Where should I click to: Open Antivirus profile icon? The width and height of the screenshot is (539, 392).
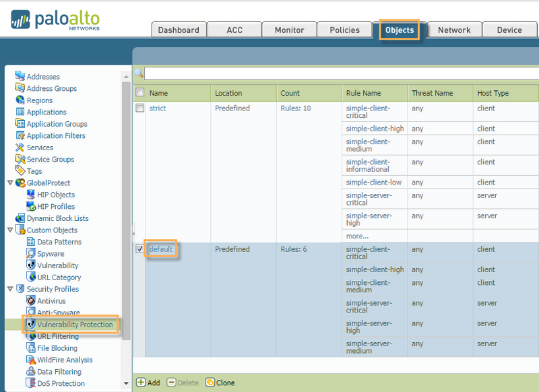pos(31,301)
